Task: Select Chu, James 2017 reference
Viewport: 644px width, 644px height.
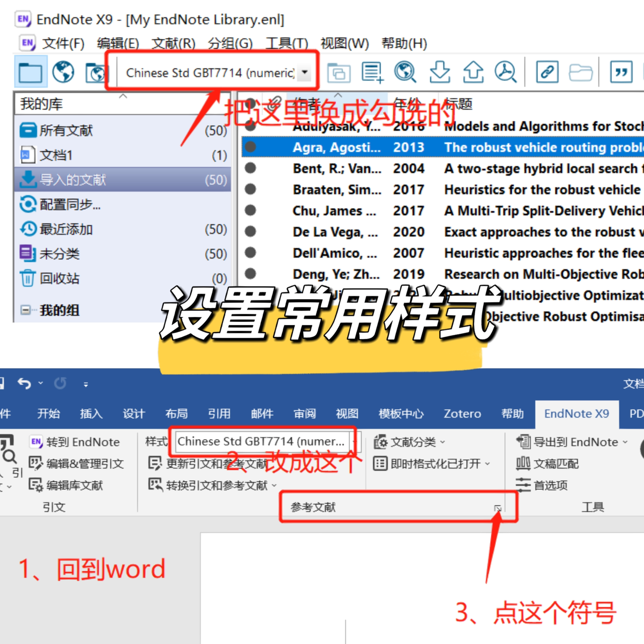Action: (x=443, y=211)
